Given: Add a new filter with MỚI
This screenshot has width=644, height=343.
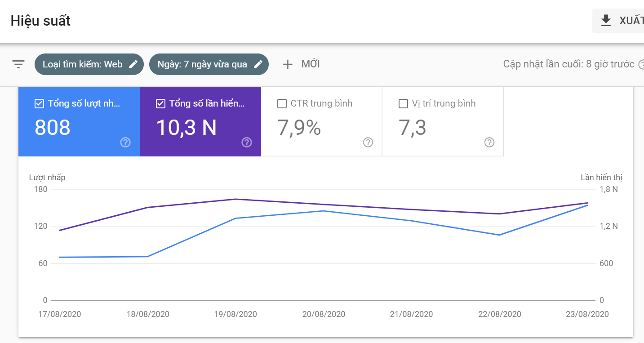Looking at the screenshot, I should coord(301,64).
